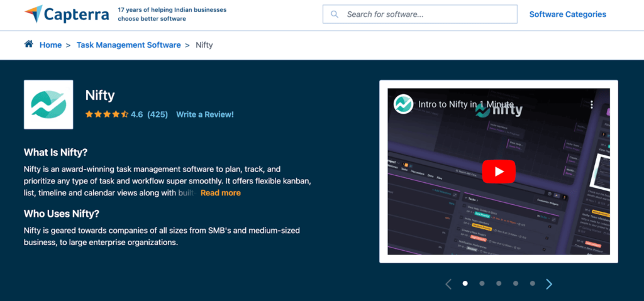
Task: Expand description with Read more
Action: click(221, 193)
